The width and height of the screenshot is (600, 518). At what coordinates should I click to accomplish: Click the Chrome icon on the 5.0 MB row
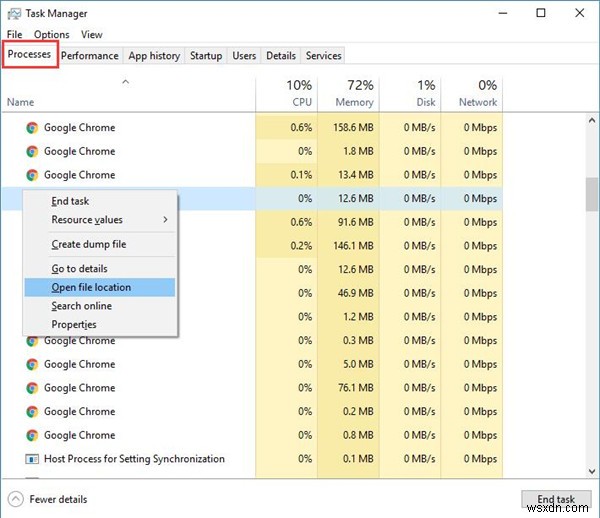coord(32,364)
